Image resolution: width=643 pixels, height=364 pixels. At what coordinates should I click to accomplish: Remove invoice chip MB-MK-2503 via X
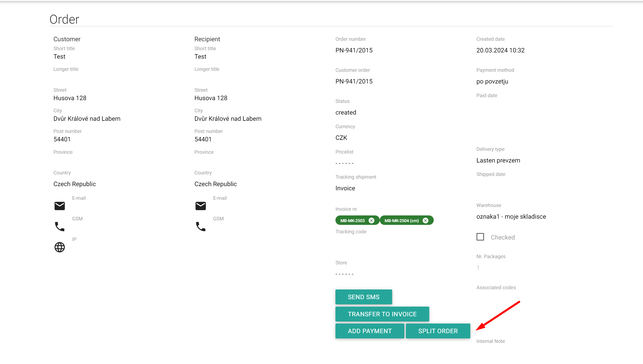point(372,220)
